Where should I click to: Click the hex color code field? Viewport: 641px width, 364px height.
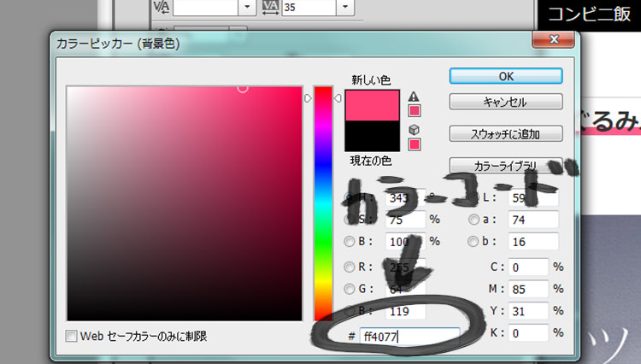[409, 337]
